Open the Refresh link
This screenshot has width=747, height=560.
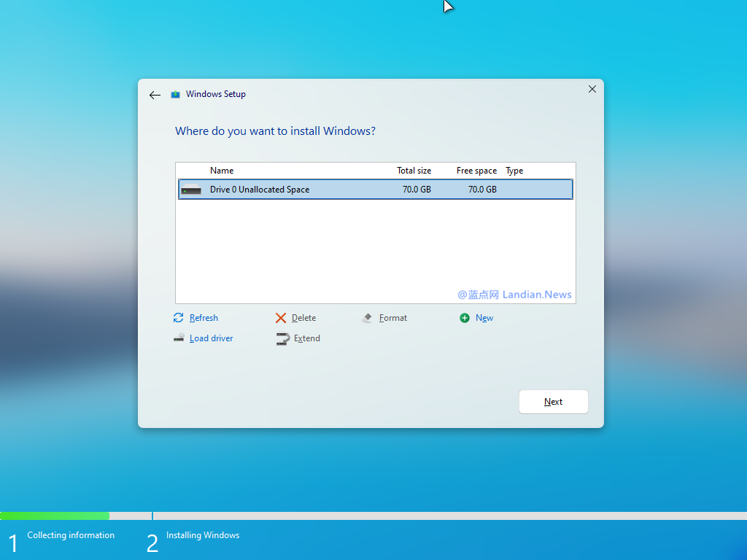(x=204, y=318)
